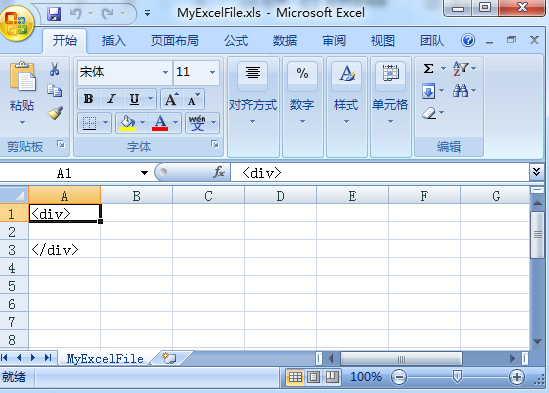Screen dimensions: 549x393
Task: Toggle Bold formatting
Action: pyautogui.click(x=89, y=99)
